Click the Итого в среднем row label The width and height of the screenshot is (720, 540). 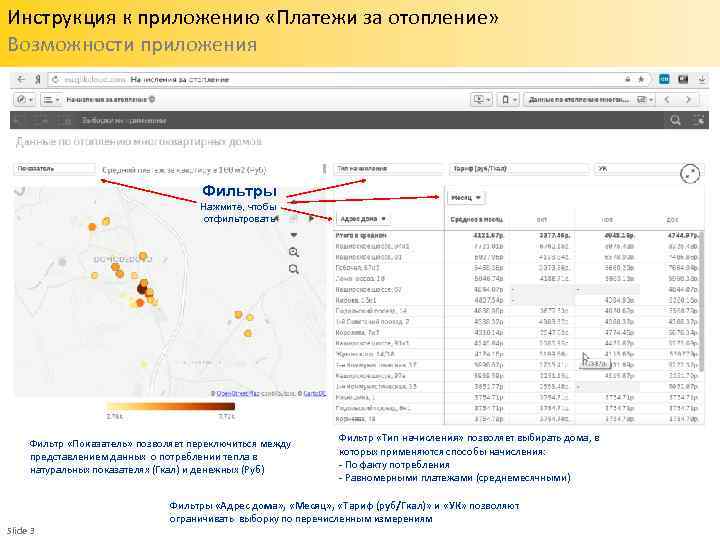point(361,236)
